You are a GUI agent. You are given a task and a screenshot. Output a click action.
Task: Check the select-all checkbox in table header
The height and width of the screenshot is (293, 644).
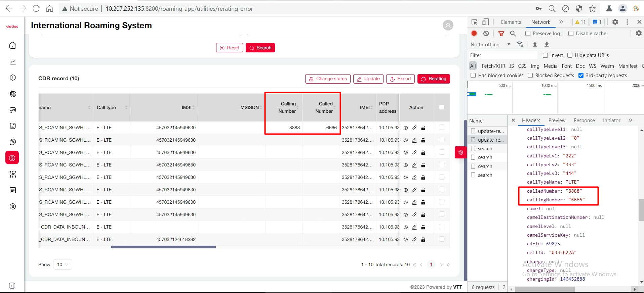point(442,107)
